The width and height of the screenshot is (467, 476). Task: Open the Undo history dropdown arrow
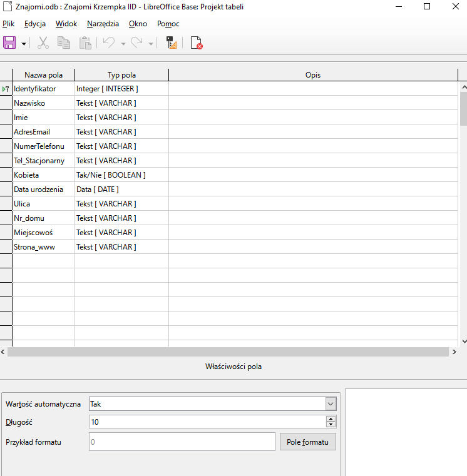click(123, 44)
